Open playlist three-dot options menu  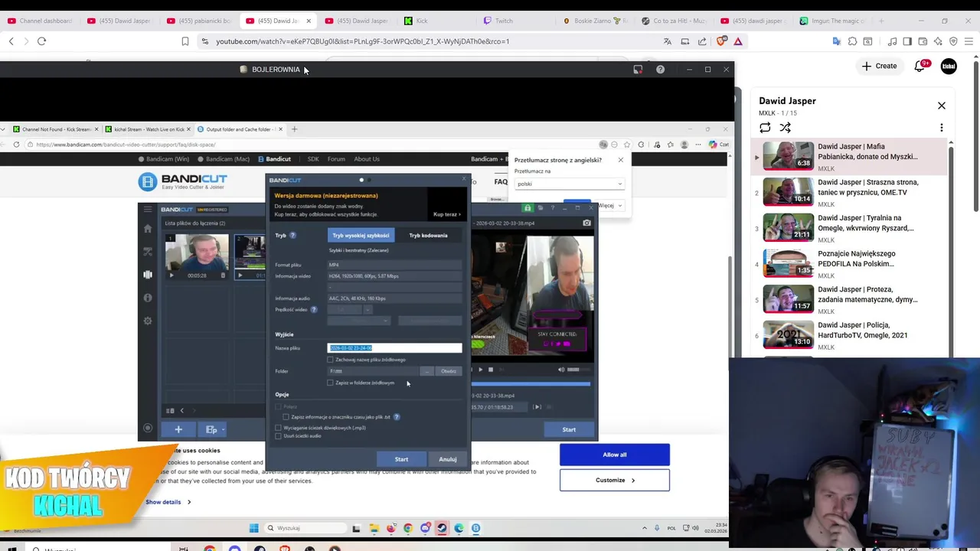point(942,128)
